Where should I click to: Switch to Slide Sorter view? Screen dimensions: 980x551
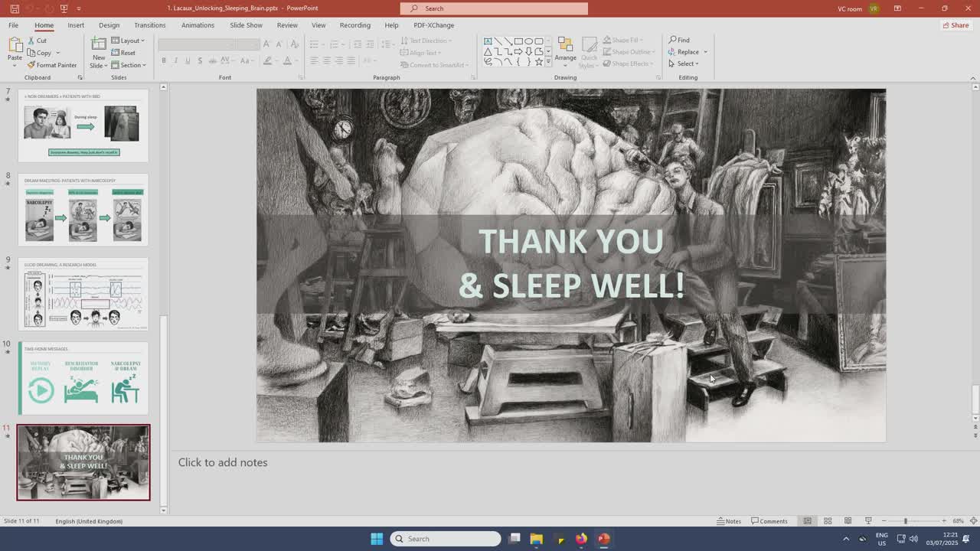click(828, 521)
